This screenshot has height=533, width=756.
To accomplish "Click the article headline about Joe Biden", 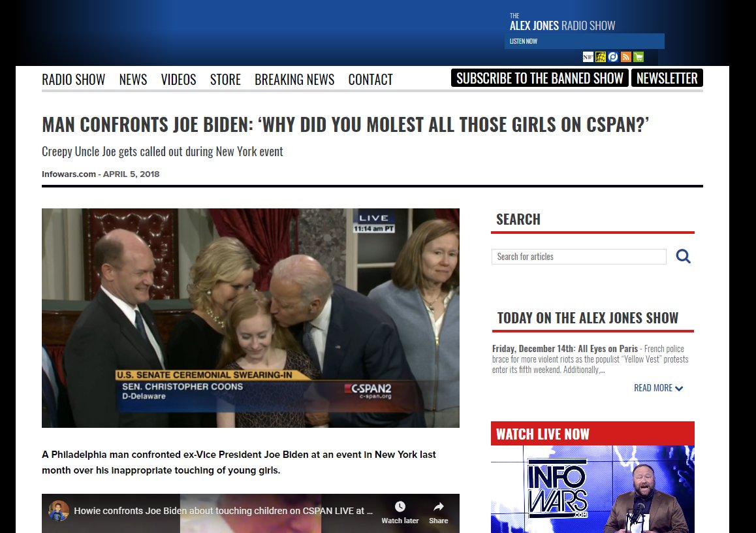I will [345, 125].
